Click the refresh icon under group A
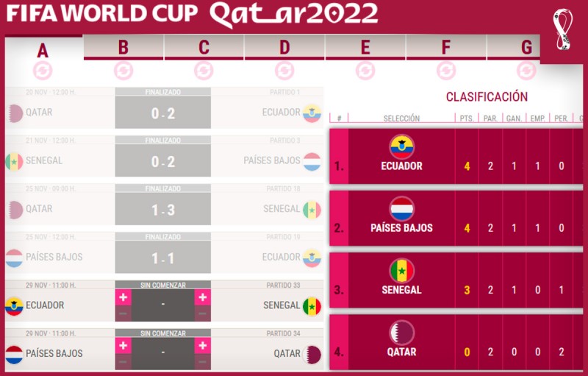The width and height of the screenshot is (588, 376). click(x=43, y=71)
